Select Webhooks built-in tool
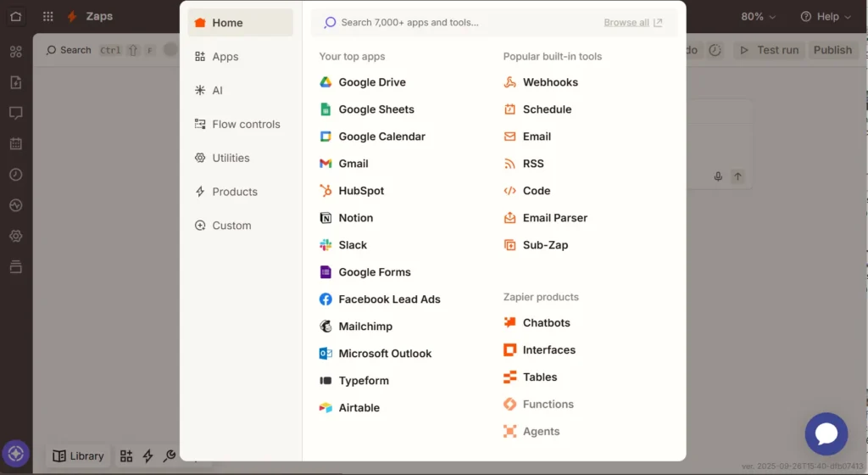This screenshot has width=868, height=475. click(x=549, y=82)
